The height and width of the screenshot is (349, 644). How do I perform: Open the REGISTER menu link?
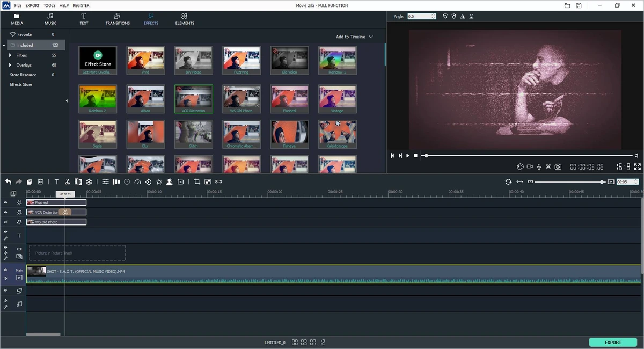[x=81, y=5]
